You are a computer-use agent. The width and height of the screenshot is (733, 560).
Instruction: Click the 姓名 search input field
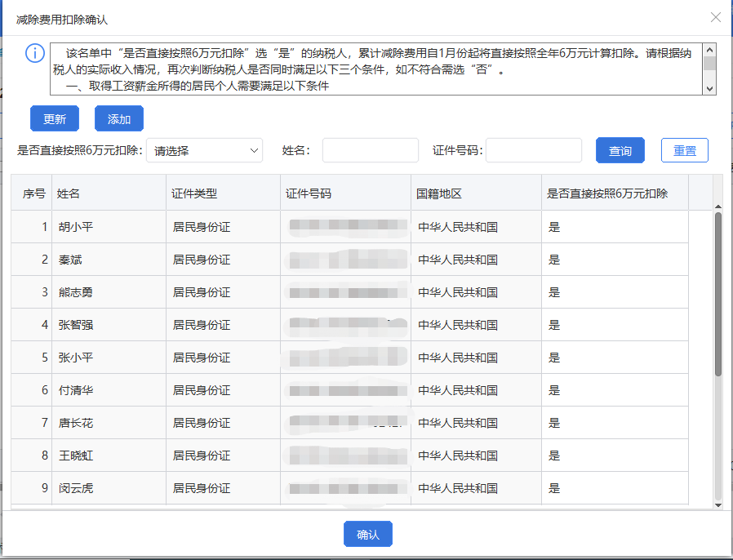coord(370,151)
